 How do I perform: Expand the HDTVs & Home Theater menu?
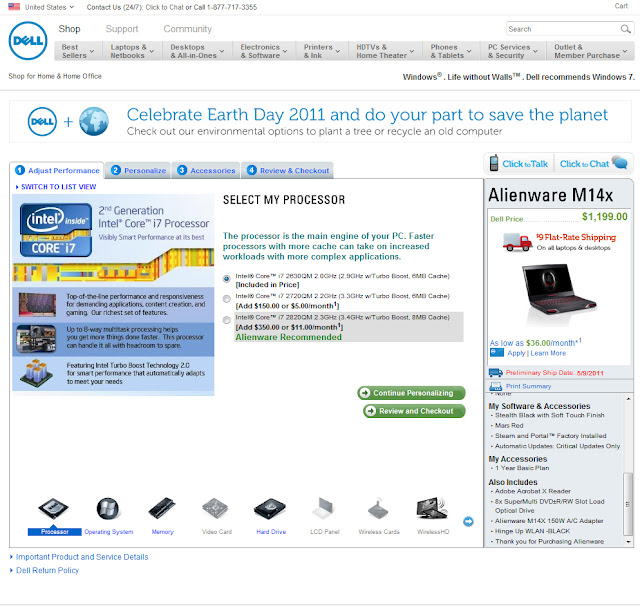pyautogui.click(x=385, y=51)
